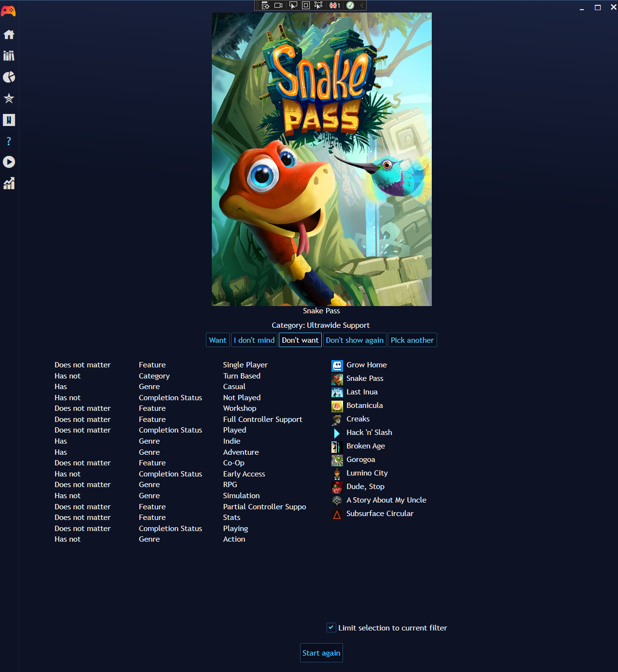Viewport: 618px width, 672px height.
Task: Select Subsurface Circular in the game list
Action: click(380, 514)
